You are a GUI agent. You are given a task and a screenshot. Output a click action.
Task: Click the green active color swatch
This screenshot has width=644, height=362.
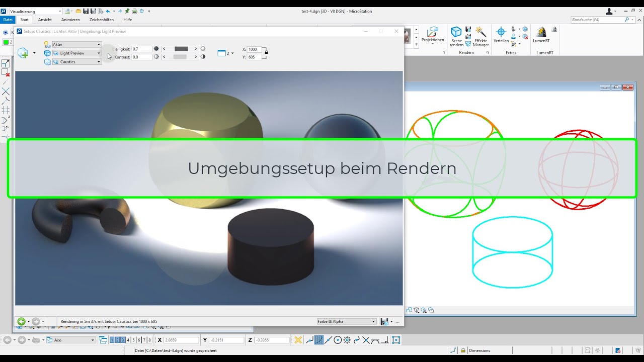coord(6,42)
